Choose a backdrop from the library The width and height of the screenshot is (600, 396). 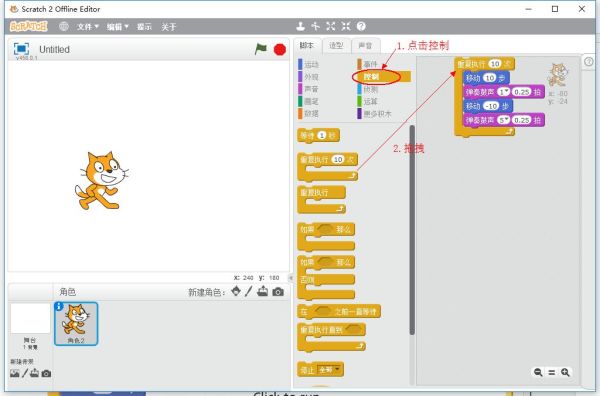coord(15,373)
